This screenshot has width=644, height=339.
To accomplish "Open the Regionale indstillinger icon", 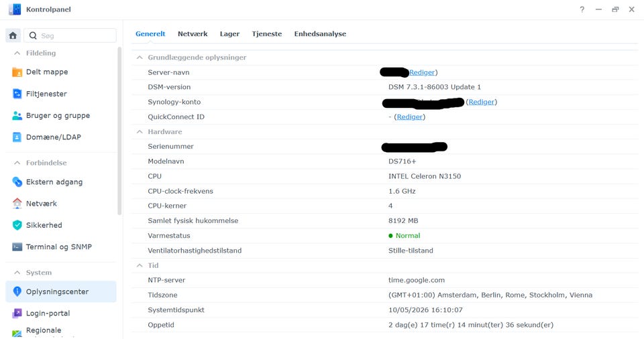I will (x=17, y=333).
